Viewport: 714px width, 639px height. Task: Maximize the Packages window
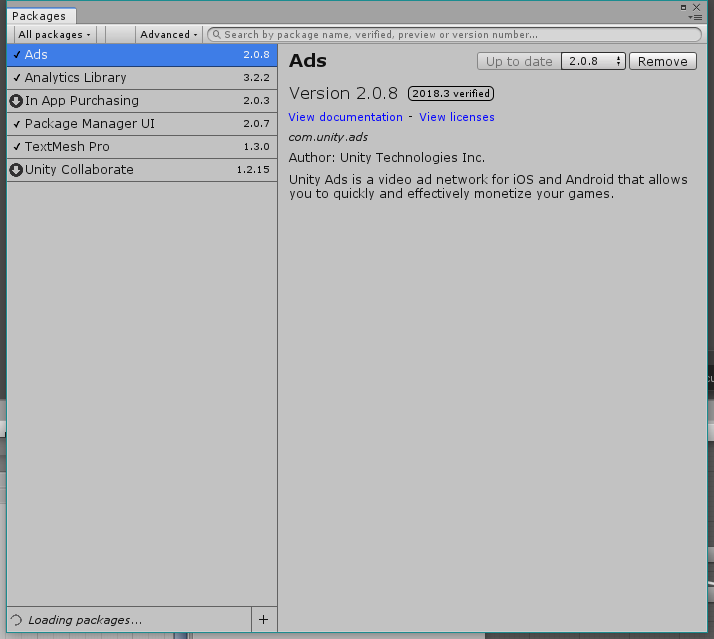[683, 7]
